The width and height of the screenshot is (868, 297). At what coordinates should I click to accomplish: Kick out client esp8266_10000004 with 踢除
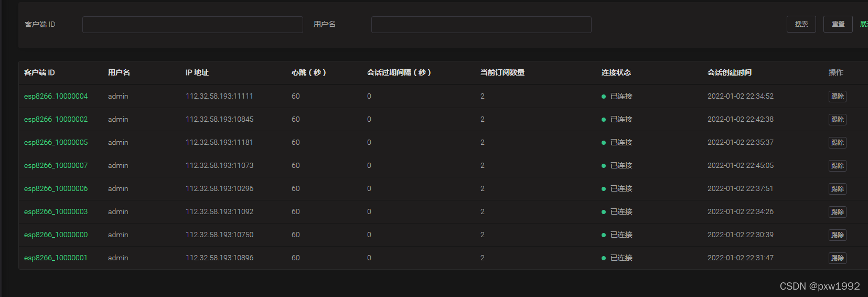coord(837,97)
